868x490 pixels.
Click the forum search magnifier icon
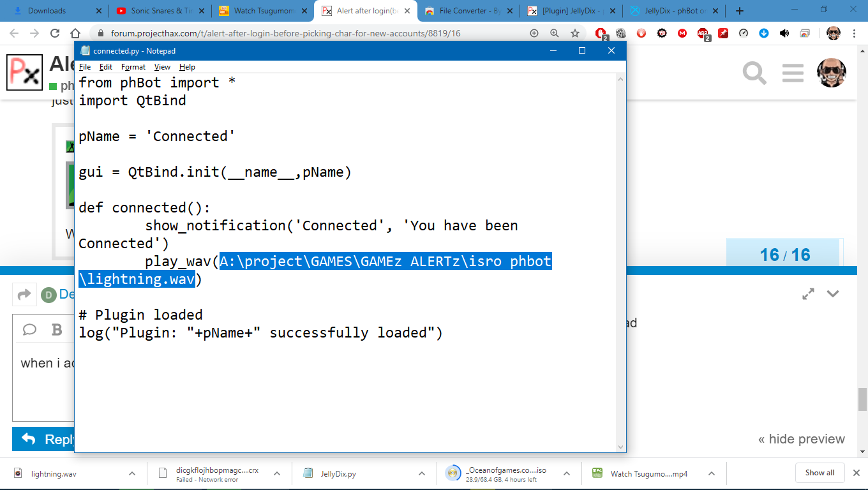click(754, 73)
